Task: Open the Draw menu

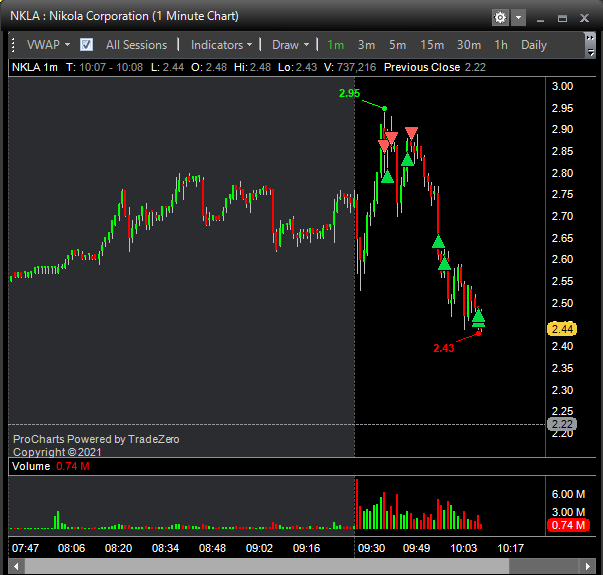Action: point(290,45)
